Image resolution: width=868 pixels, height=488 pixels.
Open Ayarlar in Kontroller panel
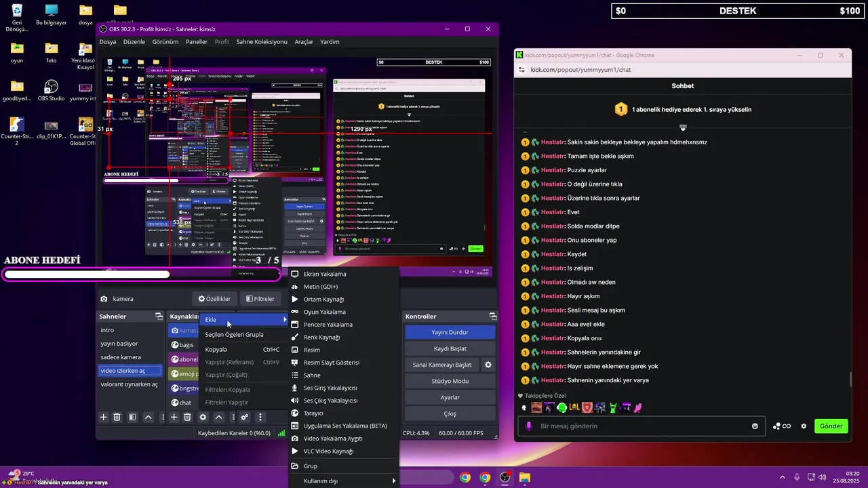(x=450, y=397)
